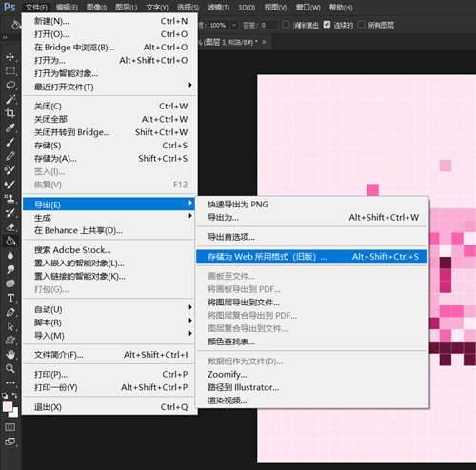Select the Move tool
This screenshot has width=476, height=470.
tap(10, 57)
